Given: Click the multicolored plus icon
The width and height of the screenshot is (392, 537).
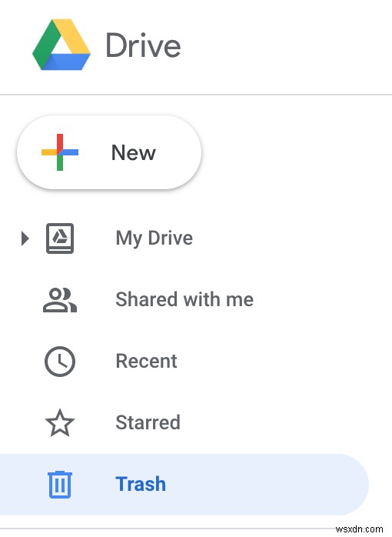Looking at the screenshot, I should pos(60,152).
